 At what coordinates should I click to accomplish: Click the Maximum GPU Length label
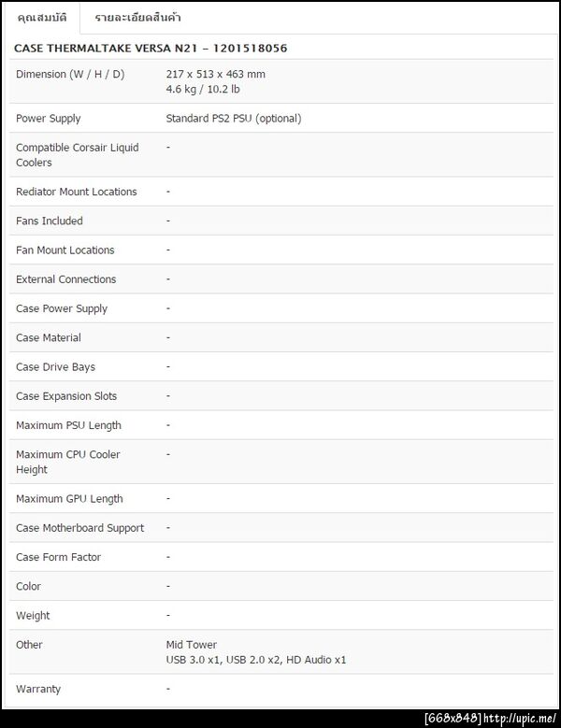click(x=69, y=499)
